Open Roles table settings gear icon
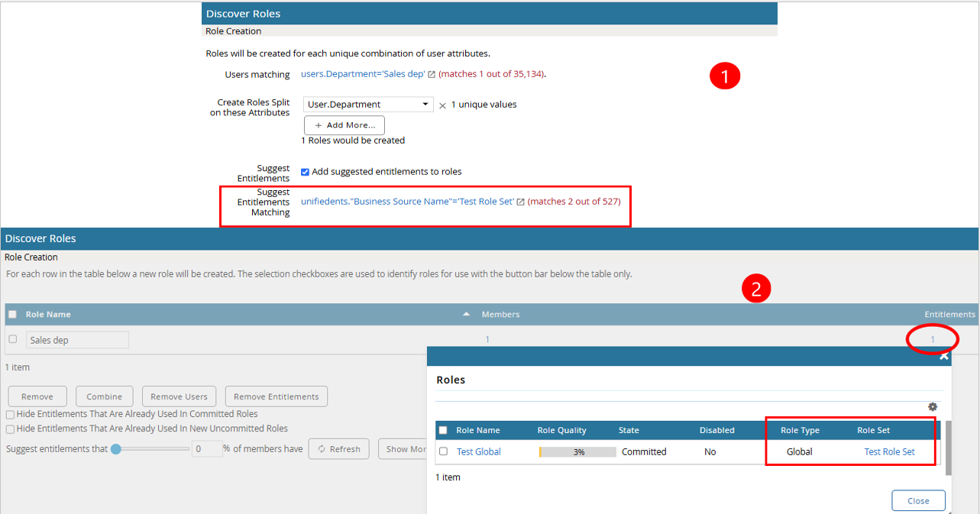This screenshot has width=980, height=514. [933, 407]
